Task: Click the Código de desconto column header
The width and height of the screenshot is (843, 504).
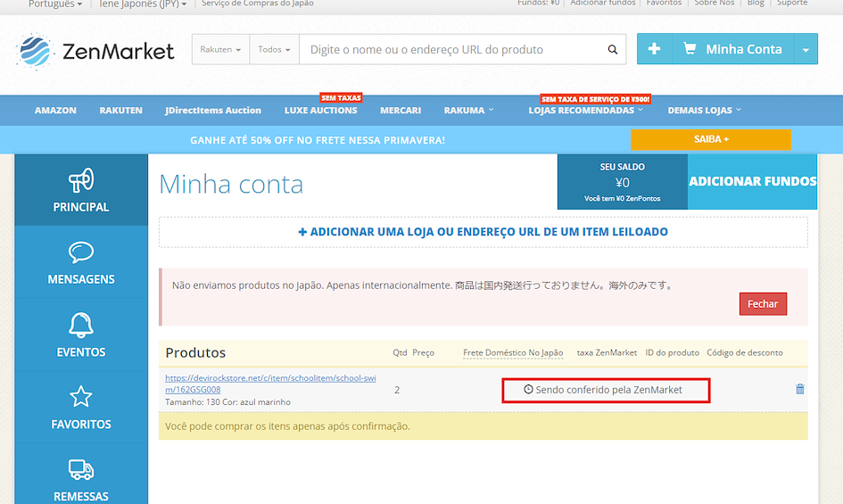Action: [x=745, y=353]
